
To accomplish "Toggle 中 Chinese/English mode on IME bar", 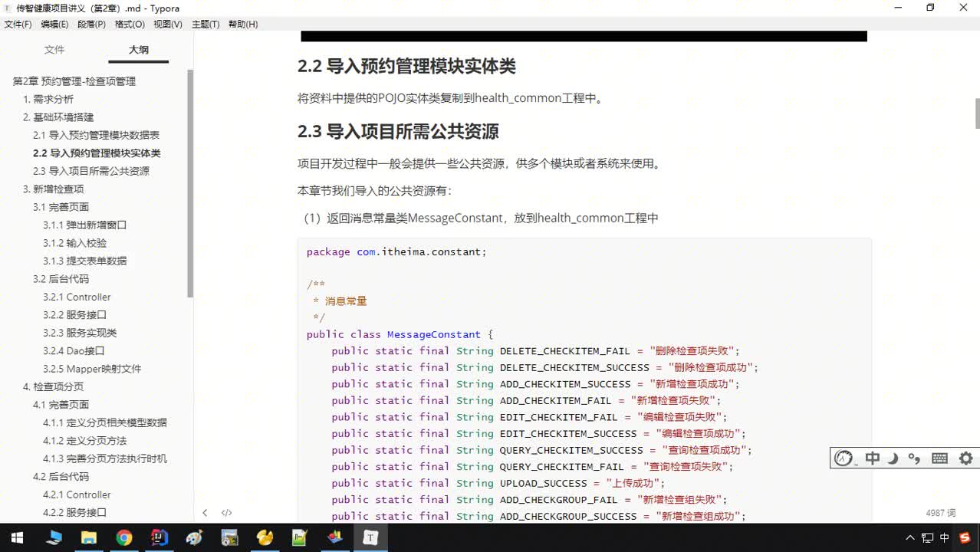I will [x=872, y=458].
